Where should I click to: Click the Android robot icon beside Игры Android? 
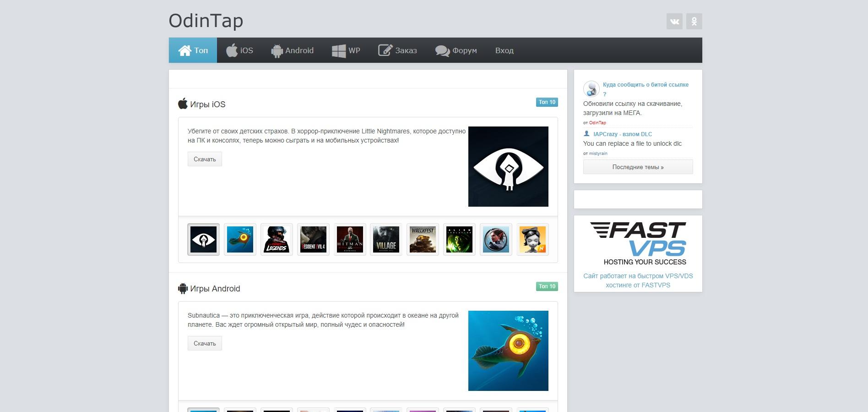(x=183, y=288)
